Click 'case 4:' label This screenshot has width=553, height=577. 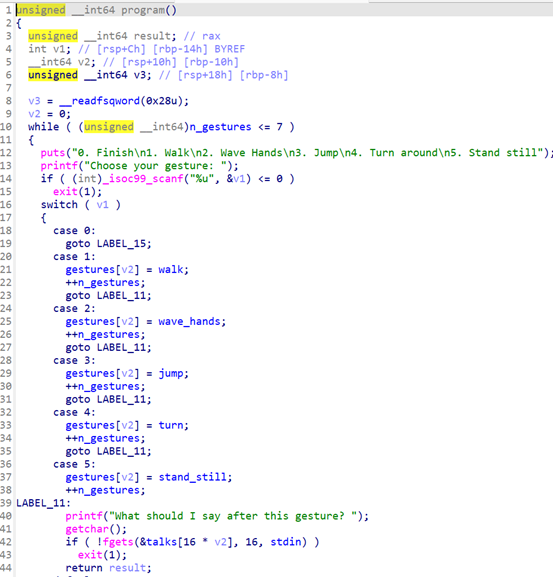(74, 412)
